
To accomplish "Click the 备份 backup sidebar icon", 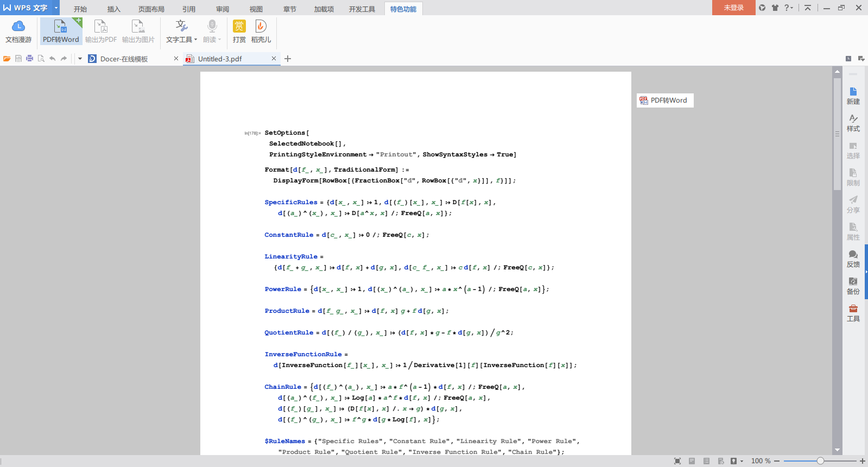I will (x=853, y=286).
